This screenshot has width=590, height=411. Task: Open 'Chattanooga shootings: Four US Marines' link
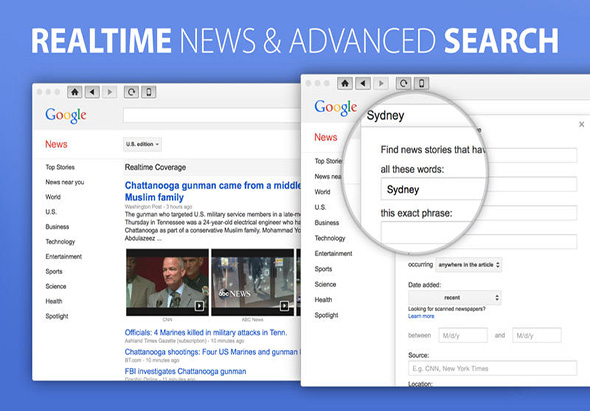pos(213,352)
